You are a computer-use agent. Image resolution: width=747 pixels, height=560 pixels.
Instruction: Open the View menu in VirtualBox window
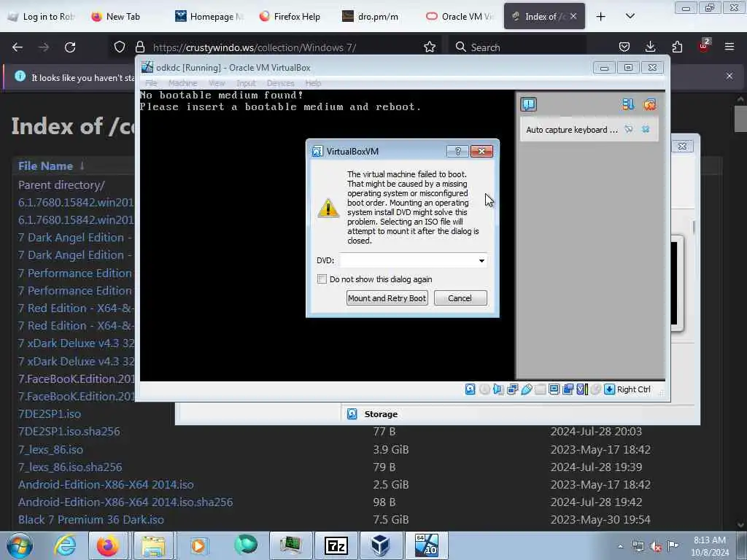click(217, 83)
